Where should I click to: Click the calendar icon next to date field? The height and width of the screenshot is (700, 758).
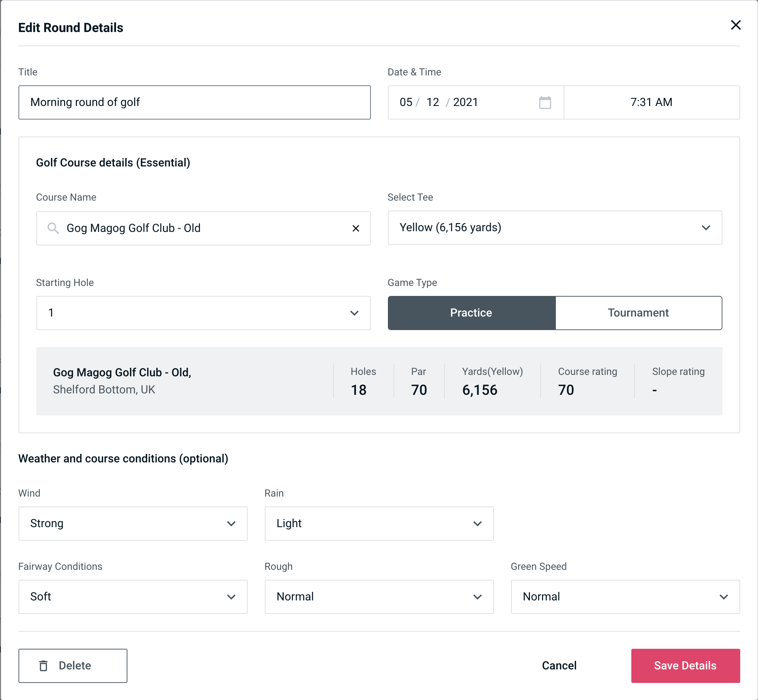[545, 102]
